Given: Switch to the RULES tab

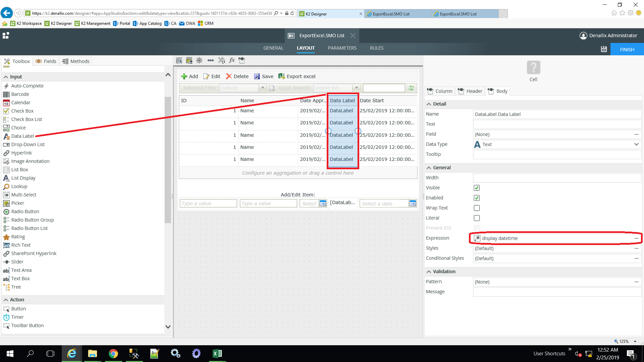Looking at the screenshot, I should click(376, 48).
